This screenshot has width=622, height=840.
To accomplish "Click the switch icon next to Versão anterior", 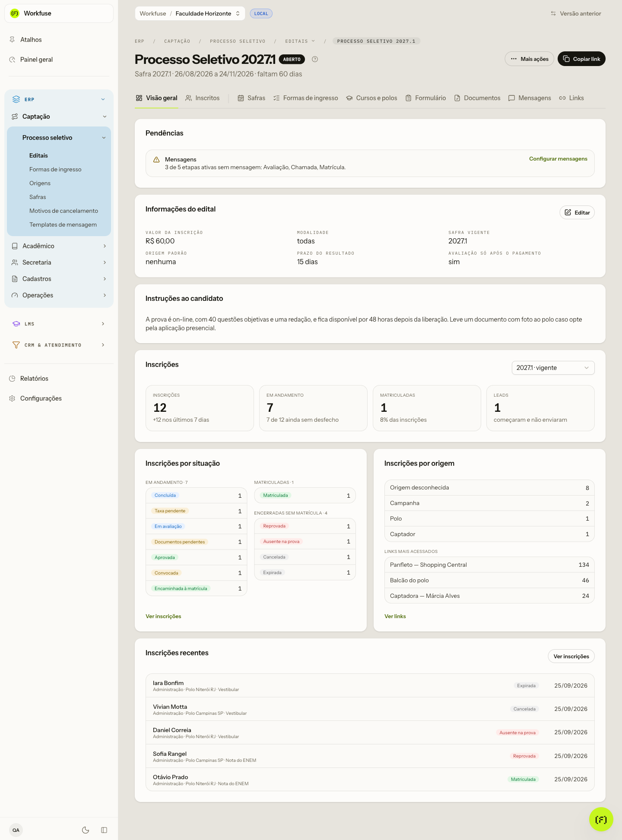I will [553, 14].
